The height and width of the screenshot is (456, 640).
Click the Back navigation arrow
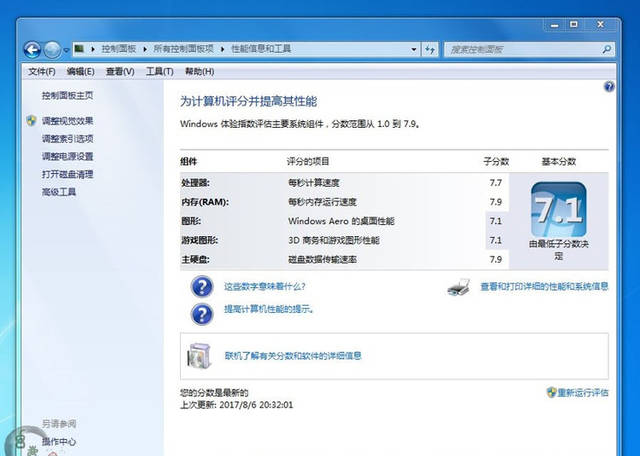(x=32, y=50)
